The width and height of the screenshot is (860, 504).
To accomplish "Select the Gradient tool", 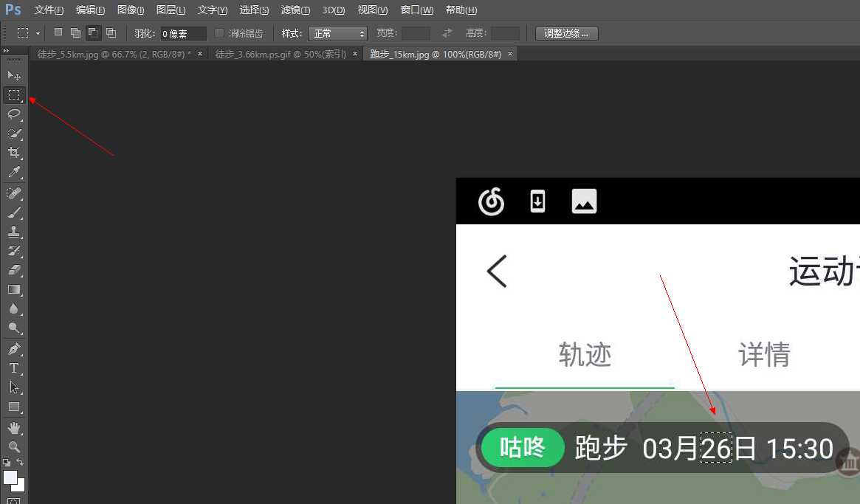I will [14, 289].
